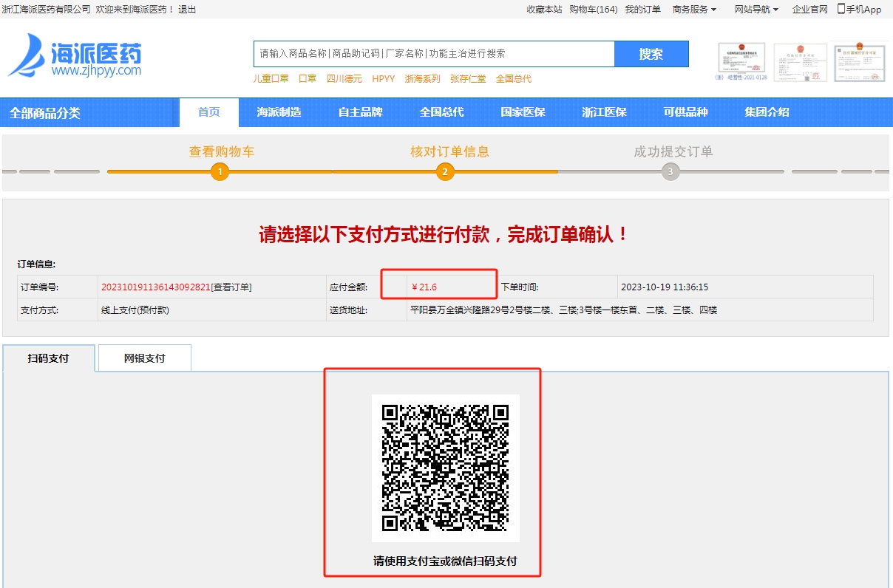
Task: Focus the product search input field
Action: point(434,54)
